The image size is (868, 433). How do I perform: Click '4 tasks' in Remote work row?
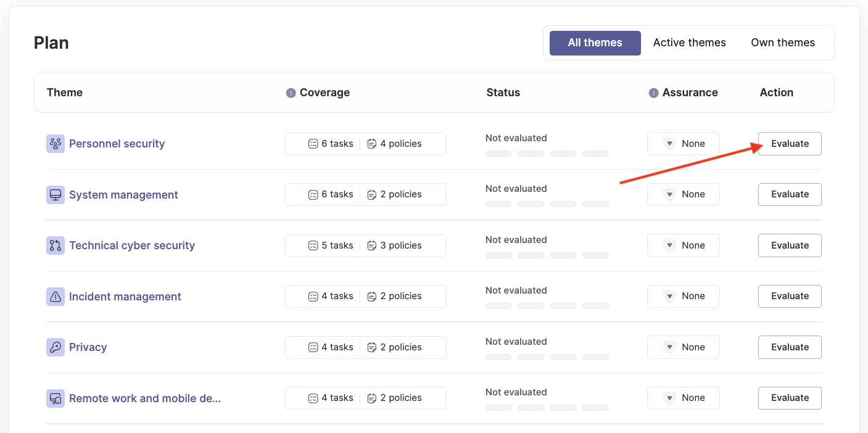(337, 398)
